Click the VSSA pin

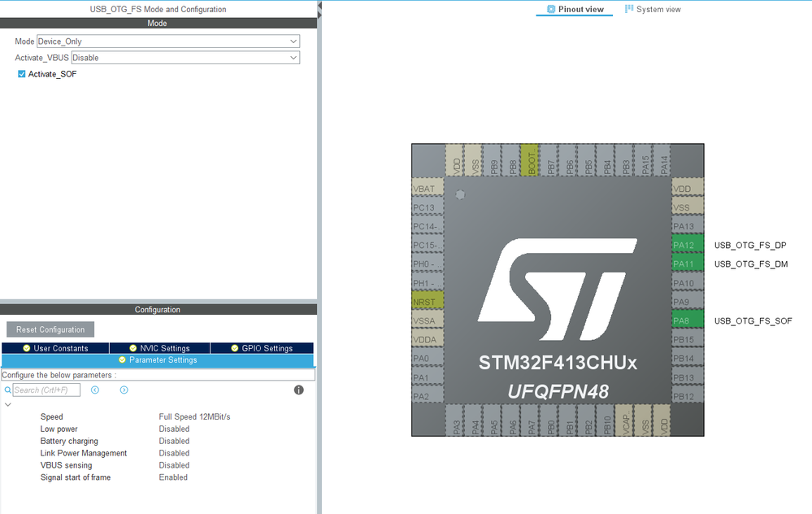point(428,320)
